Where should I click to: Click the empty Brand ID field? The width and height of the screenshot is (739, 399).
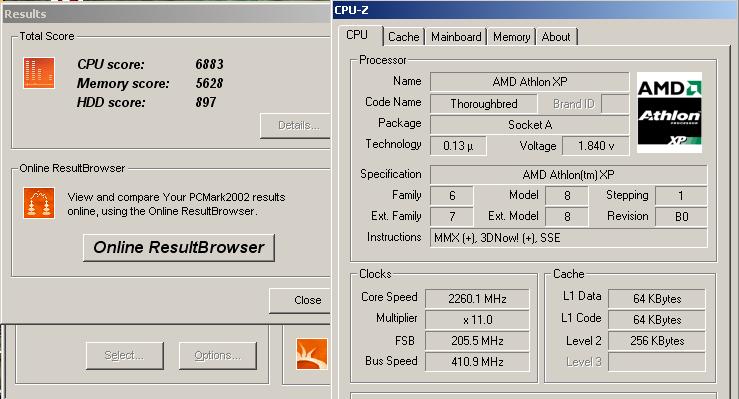pyautogui.click(x=616, y=104)
